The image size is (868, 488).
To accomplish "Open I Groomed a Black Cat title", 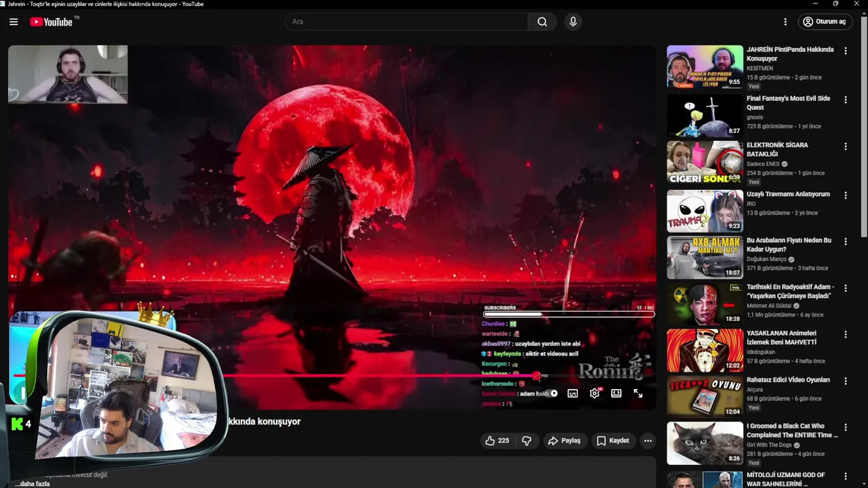I will point(792,430).
